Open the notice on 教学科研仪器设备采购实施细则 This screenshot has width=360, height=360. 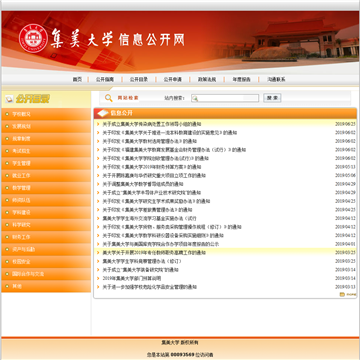(x=163, y=236)
